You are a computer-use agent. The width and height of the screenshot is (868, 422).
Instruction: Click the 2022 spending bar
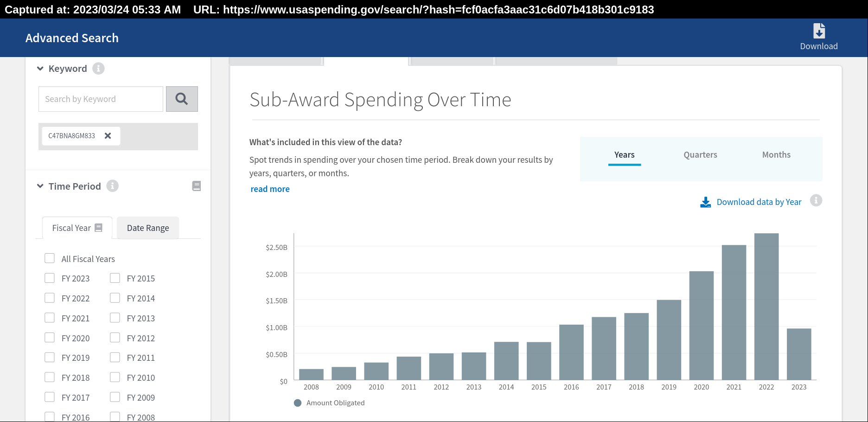(766, 307)
